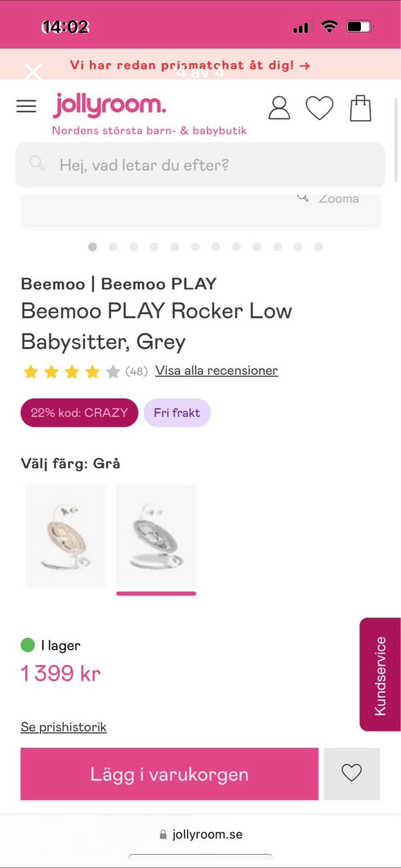This screenshot has width=401, height=868.
Task: Jump to last image carousel dot
Action: [x=318, y=247]
